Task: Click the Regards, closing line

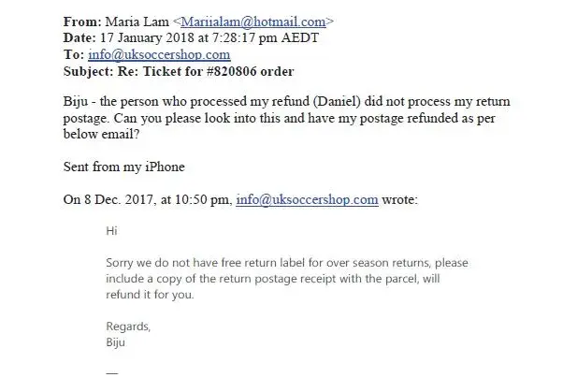Action: click(129, 327)
